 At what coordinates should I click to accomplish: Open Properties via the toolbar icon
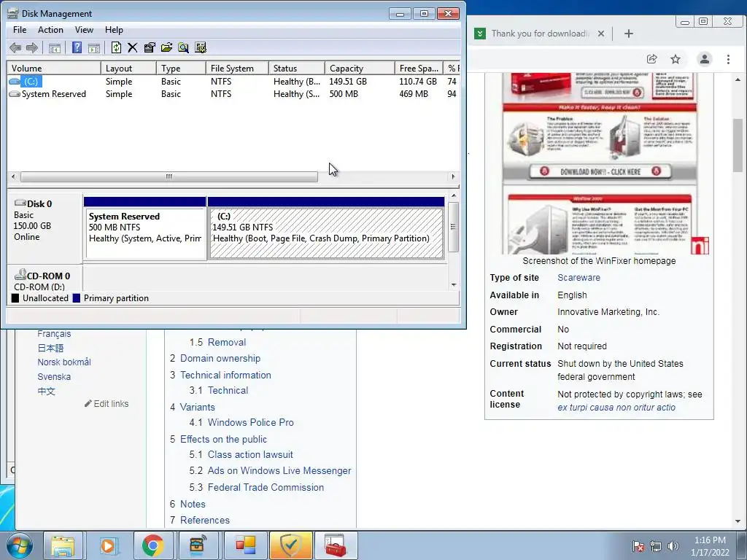[x=150, y=47]
